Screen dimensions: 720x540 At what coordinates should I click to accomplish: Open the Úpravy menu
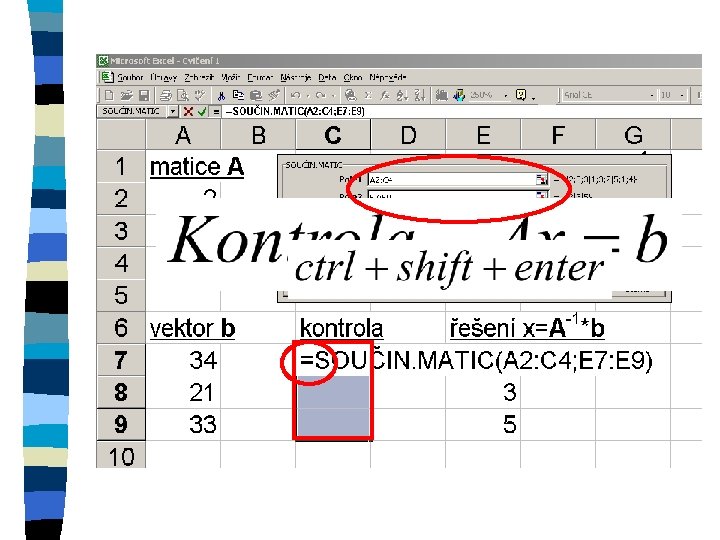tap(163, 78)
